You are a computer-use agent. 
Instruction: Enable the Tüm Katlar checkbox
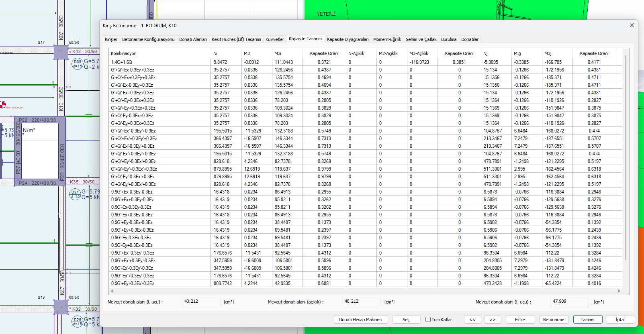point(428,320)
